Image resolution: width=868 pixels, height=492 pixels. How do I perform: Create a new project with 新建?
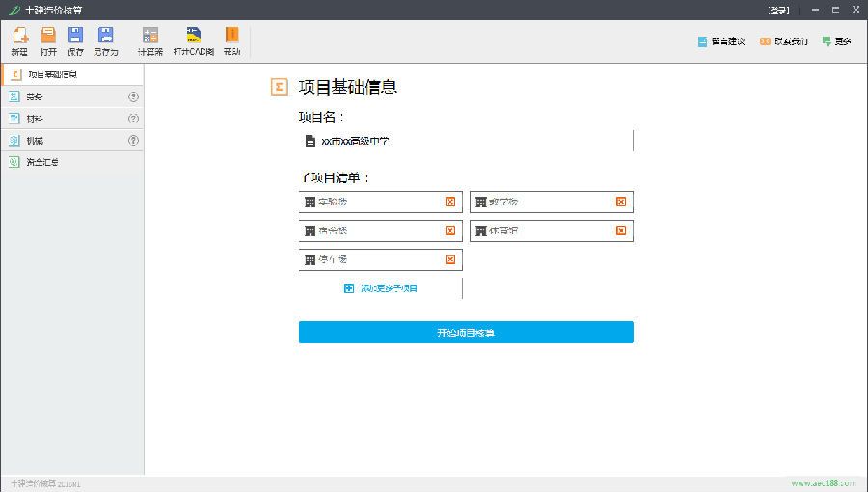[x=20, y=41]
